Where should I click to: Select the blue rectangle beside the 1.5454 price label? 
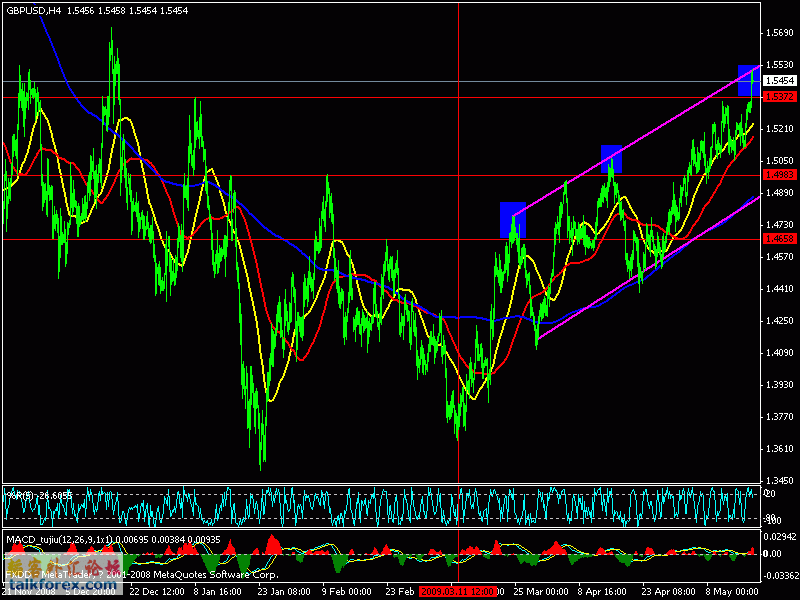749,81
